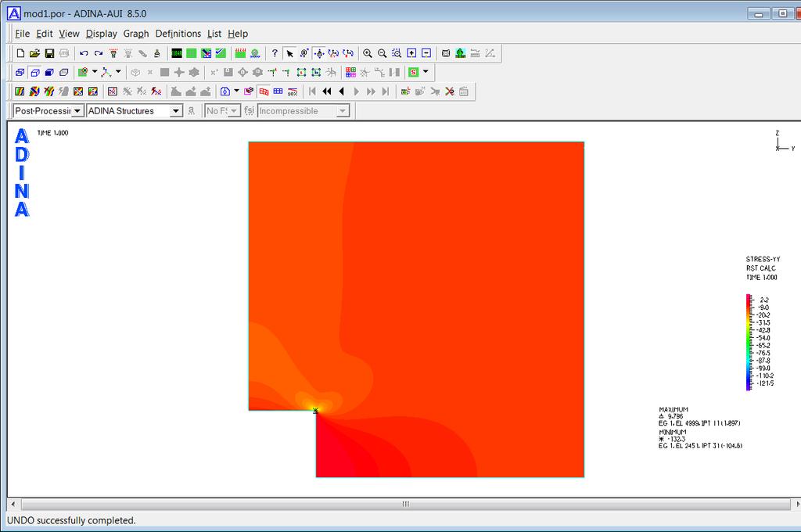Toggle the hidden-line outline display mode
This screenshot has height=532, width=801.
point(34,72)
